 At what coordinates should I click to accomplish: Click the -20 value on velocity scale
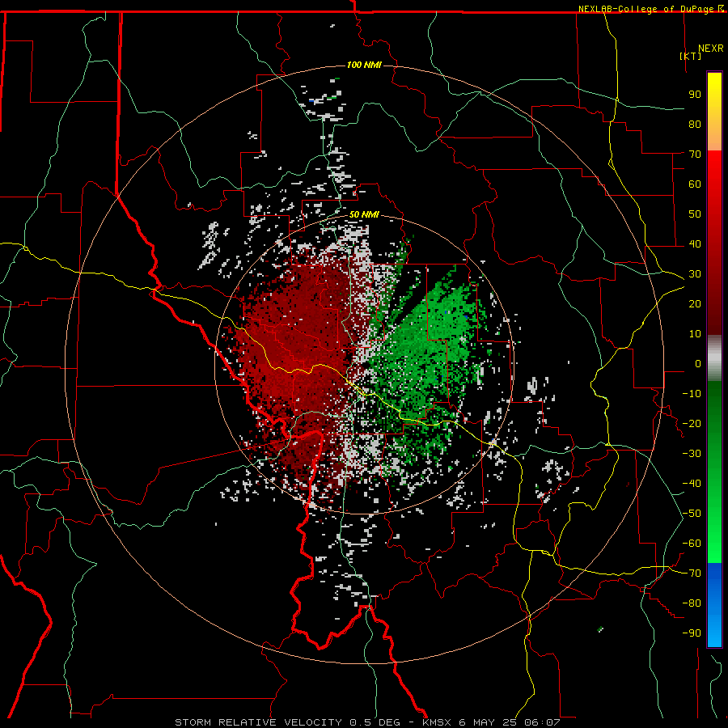(x=692, y=423)
